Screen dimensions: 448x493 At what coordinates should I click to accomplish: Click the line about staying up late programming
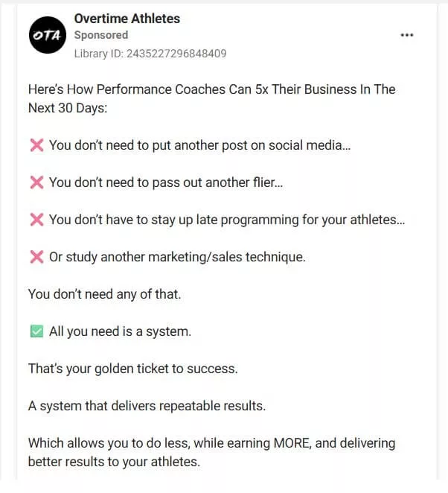[x=227, y=220]
